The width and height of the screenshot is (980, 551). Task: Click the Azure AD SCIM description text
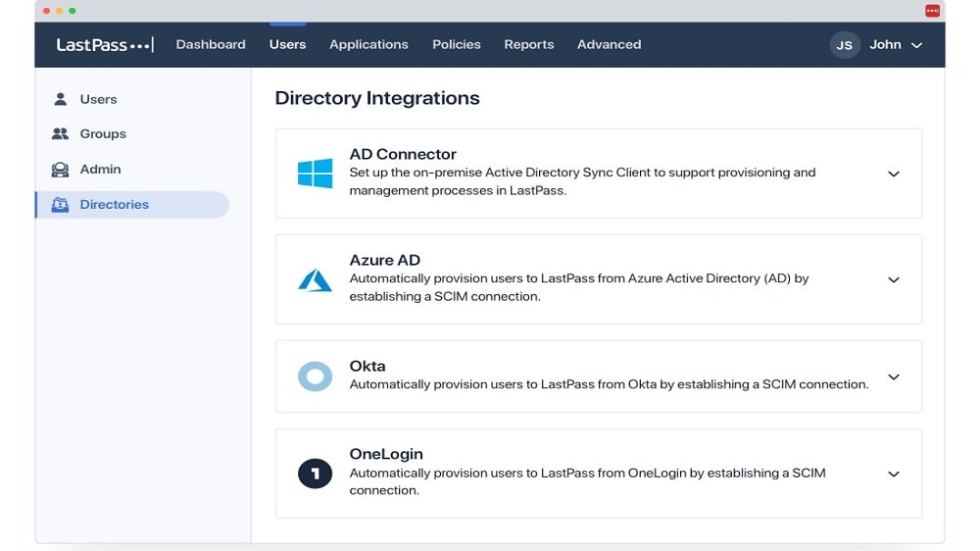(x=579, y=287)
